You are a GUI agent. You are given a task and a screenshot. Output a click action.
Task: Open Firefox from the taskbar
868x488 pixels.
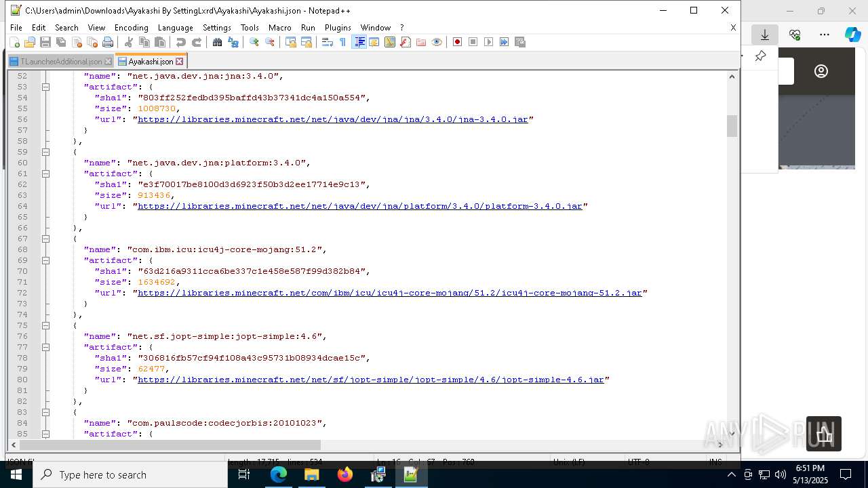pos(345,474)
